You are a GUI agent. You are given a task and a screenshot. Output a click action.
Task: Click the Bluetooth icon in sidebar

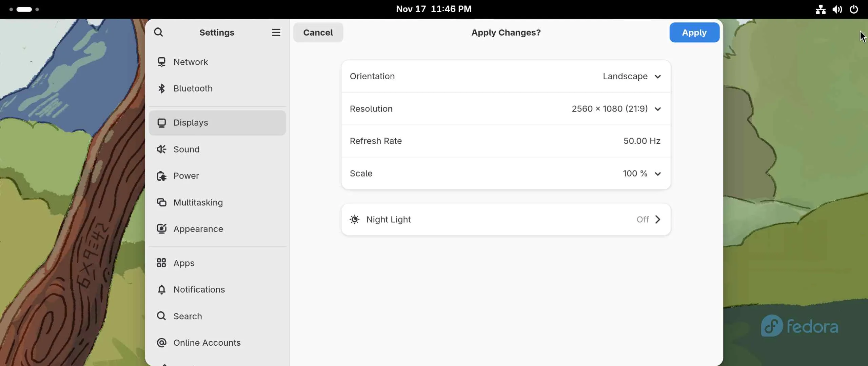(161, 88)
